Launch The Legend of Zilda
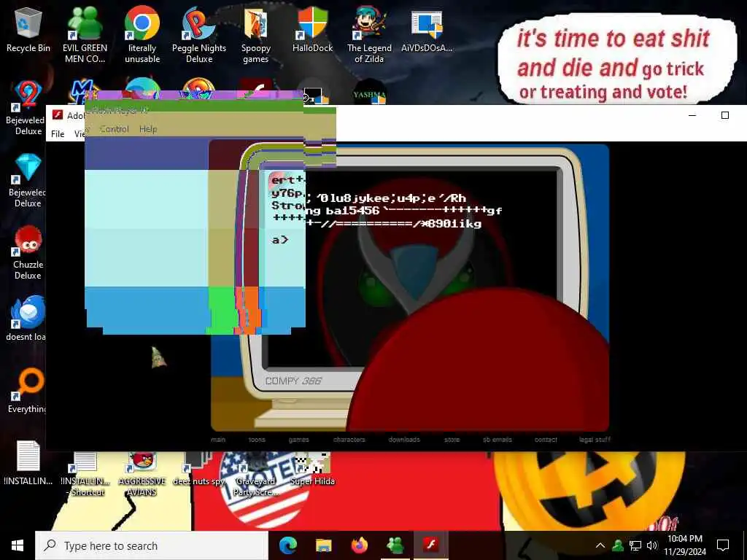Screen dimensions: 747x560 [x=369, y=36]
